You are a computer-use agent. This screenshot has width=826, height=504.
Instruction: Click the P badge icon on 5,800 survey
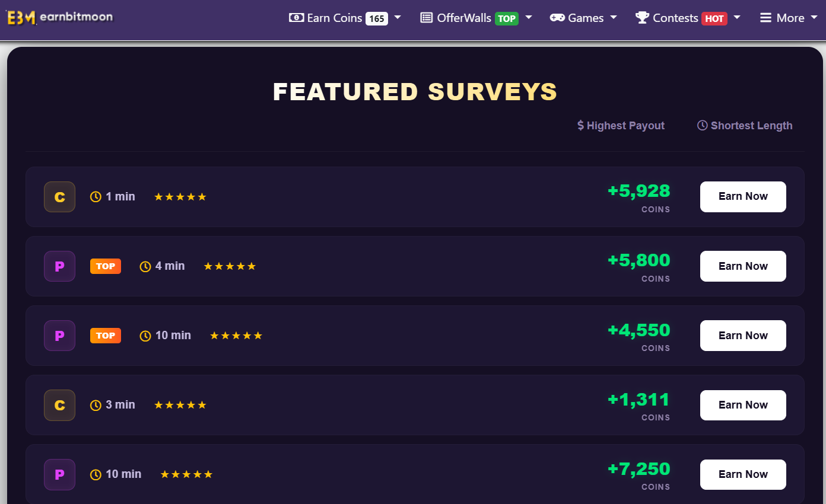(59, 266)
